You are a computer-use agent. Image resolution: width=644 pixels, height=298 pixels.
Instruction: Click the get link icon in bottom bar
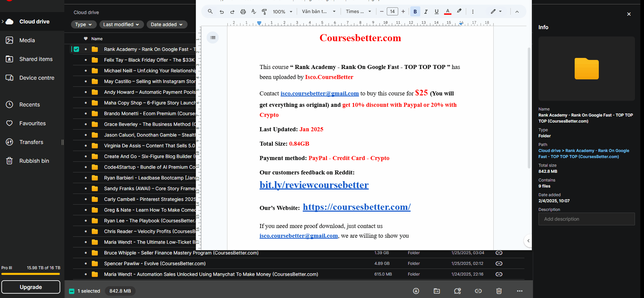(x=478, y=291)
